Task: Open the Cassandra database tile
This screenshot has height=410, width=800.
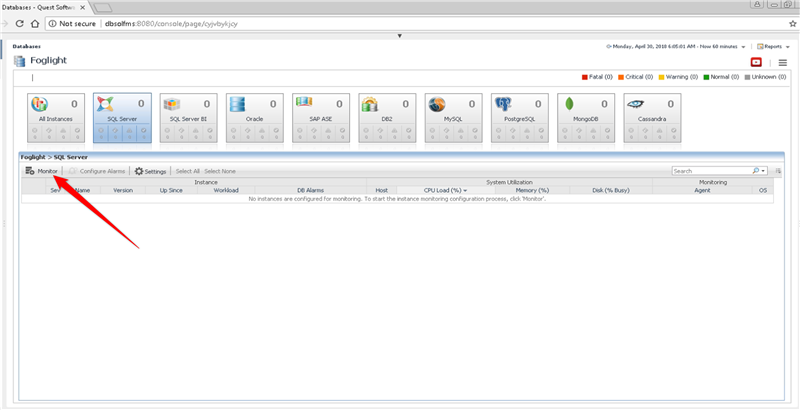Action: point(653,118)
